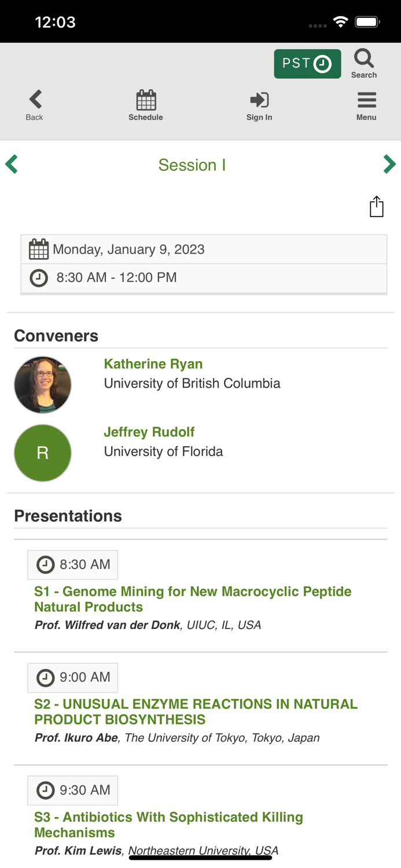Image resolution: width=401 pixels, height=868 pixels.
Task: Open Katherine Ryan's name link
Action: (153, 364)
